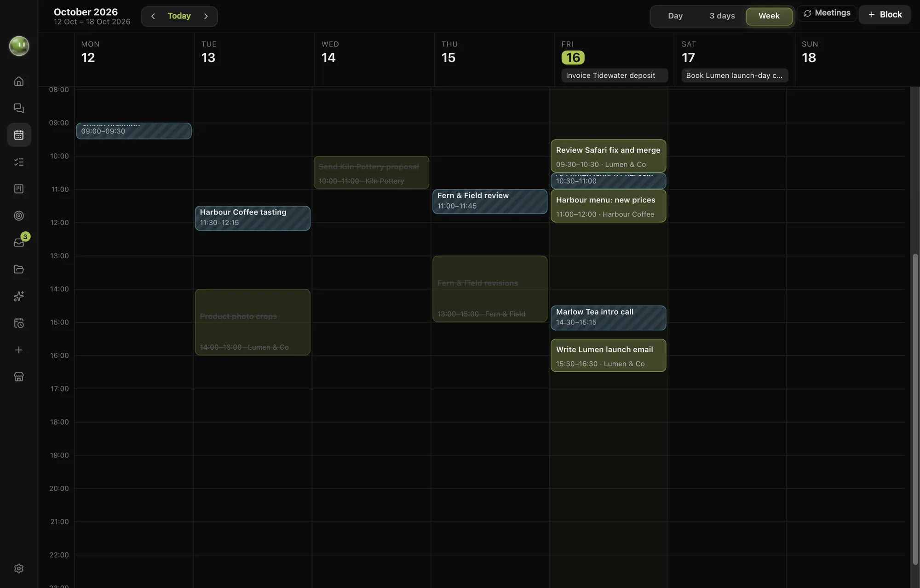
Task: Open the kanban board icon in sidebar
Action: point(19,189)
